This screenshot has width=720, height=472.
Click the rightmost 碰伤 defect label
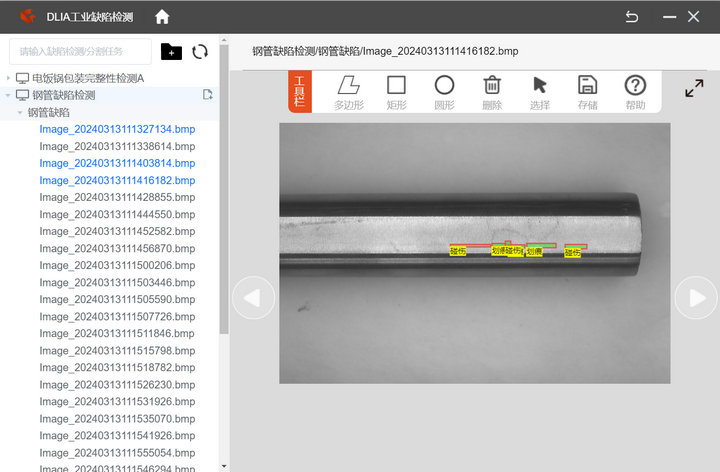tap(573, 252)
